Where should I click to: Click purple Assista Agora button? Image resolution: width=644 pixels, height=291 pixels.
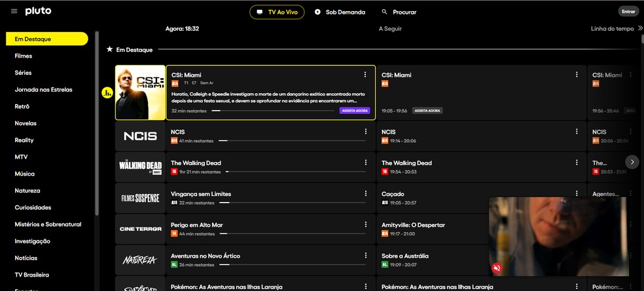point(355,111)
